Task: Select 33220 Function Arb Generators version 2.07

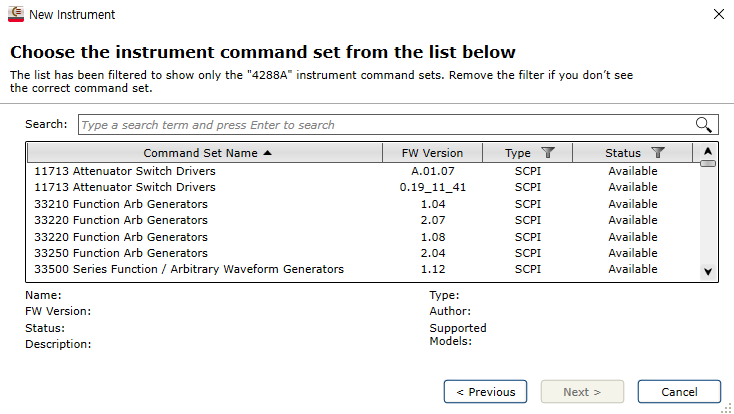Action: tap(121, 220)
